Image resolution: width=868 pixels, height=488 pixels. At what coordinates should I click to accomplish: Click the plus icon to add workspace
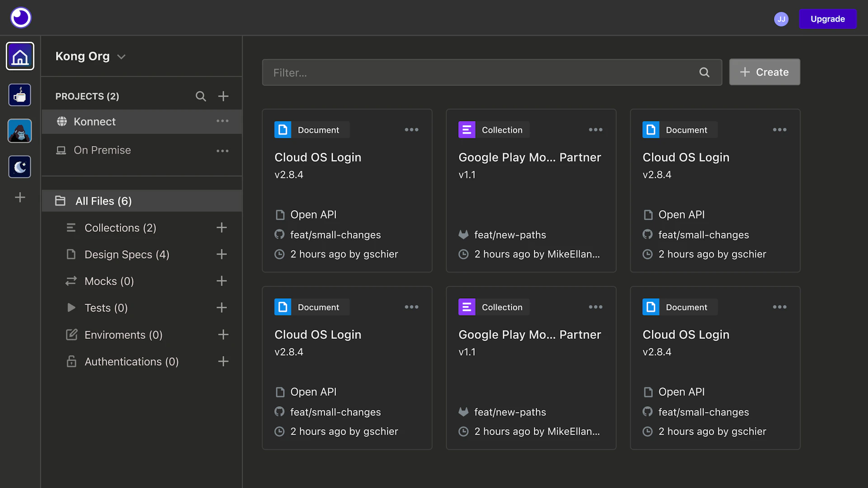pos(20,197)
